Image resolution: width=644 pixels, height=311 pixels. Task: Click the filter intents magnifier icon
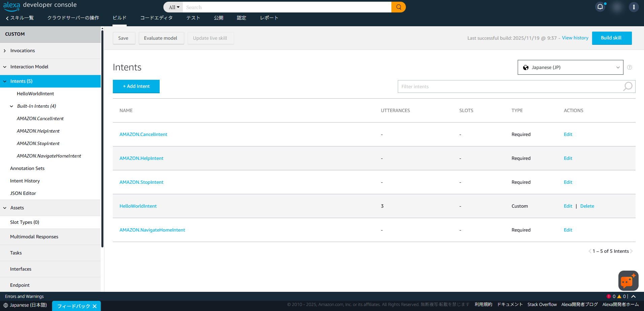627,87
